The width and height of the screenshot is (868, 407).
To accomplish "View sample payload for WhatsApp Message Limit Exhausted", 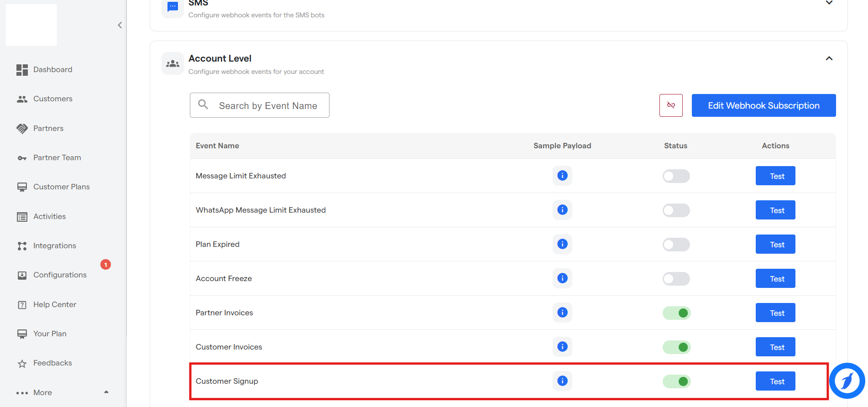I will click(x=562, y=210).
